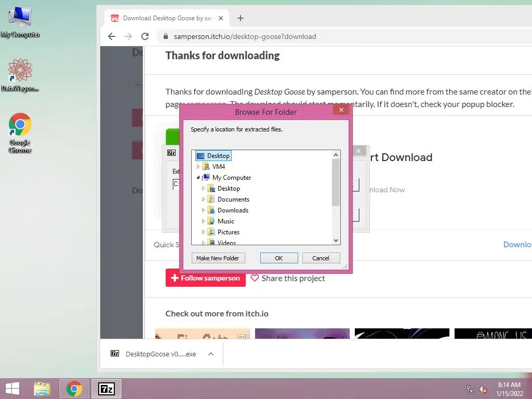Select Music folder in tree
The width and height of the screenshot is (532, 399).
225,221
